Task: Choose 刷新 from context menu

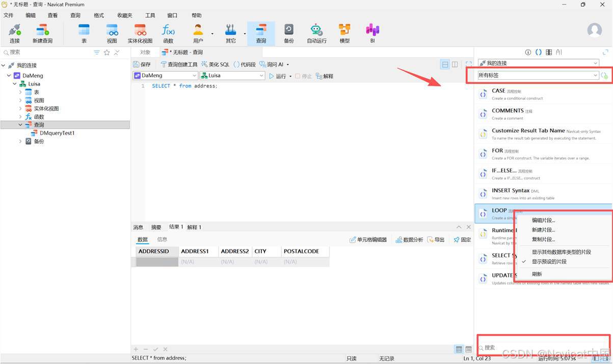Action: pyautogui.click(x=537, y=274)
